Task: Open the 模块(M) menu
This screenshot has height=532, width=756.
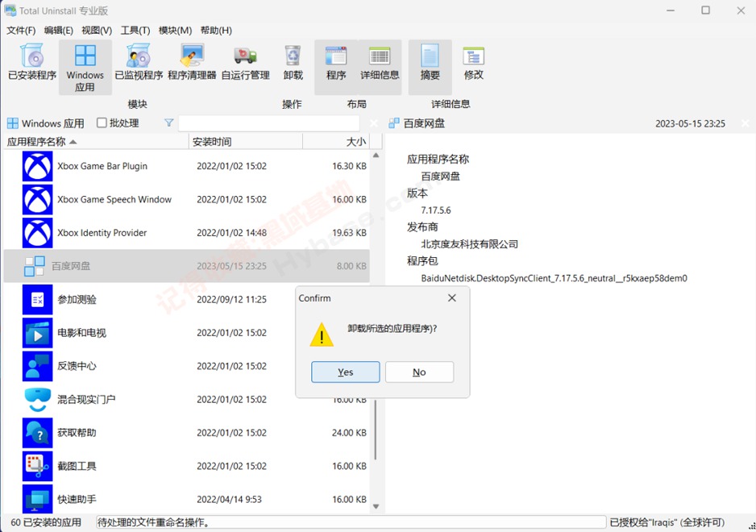Action: tap(175, 31)
